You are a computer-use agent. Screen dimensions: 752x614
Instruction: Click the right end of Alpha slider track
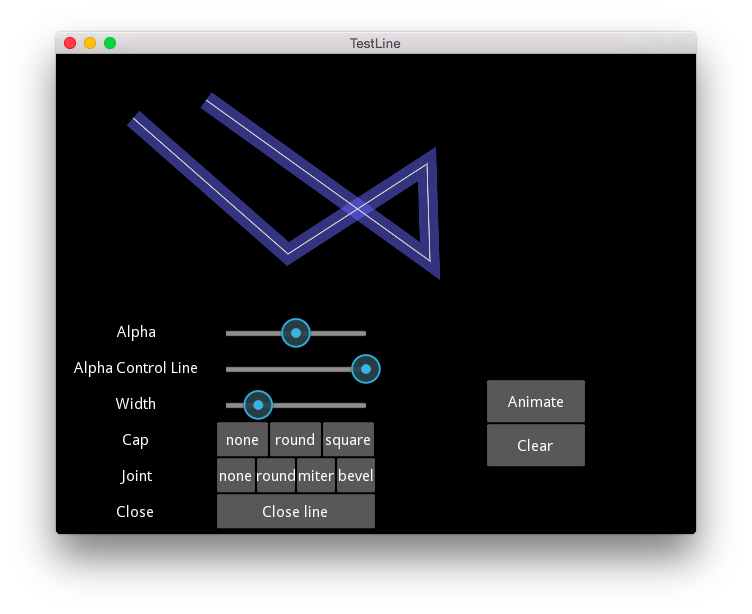(364, 333)
